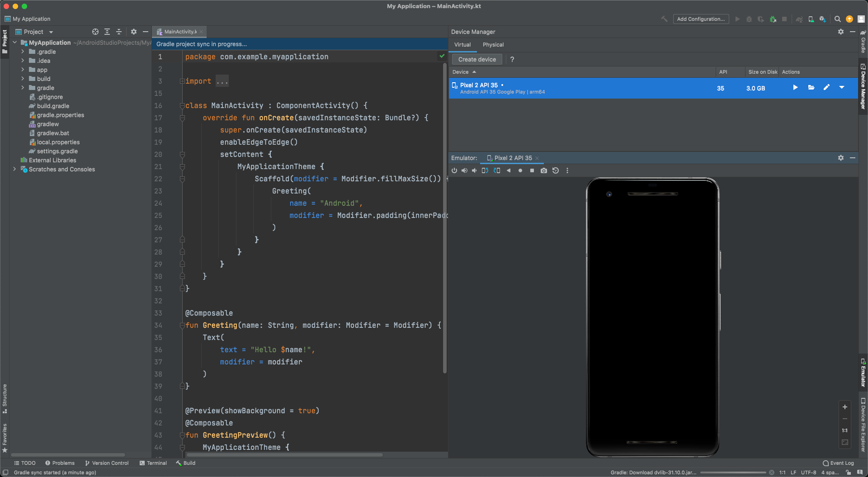The height and width of the screenshot is (477, 868).
Task: Click the editor horizontal scrollbar
Action: coord(285,455)
